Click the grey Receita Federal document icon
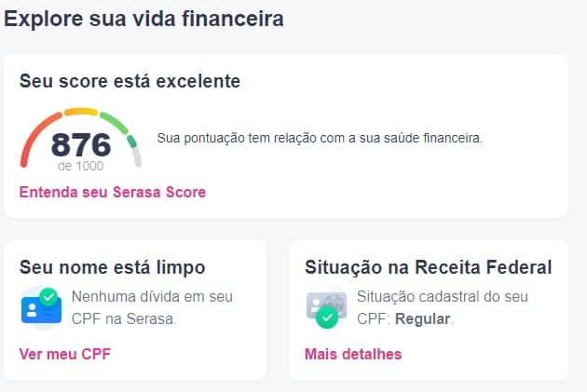Image resolution: width=587 pixels, height=392 pixels. click(327, 304)
